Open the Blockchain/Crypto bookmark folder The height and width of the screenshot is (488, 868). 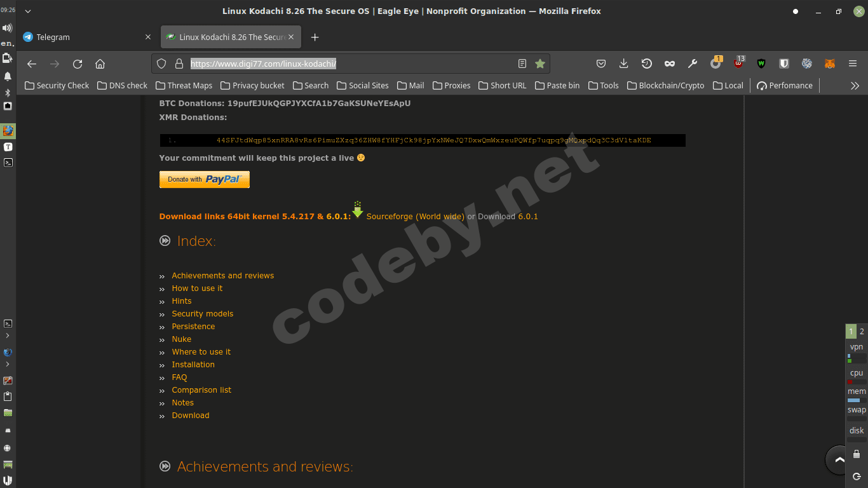665,86
